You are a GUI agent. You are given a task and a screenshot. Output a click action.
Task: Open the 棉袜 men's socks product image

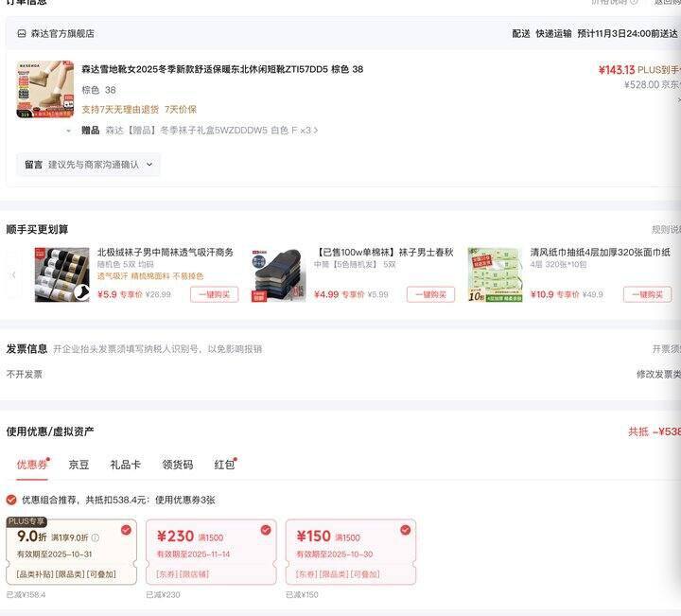pyautogui.click(x=278, y=275)
